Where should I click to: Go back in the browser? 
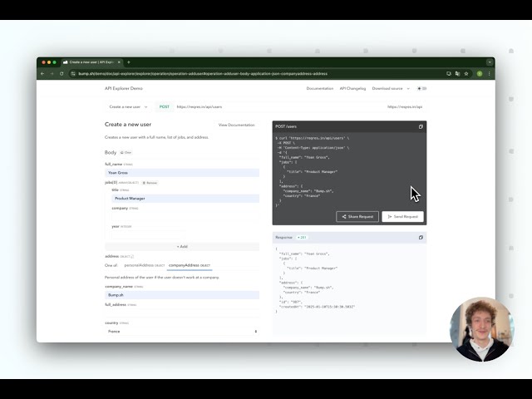[x=42, y=74]
